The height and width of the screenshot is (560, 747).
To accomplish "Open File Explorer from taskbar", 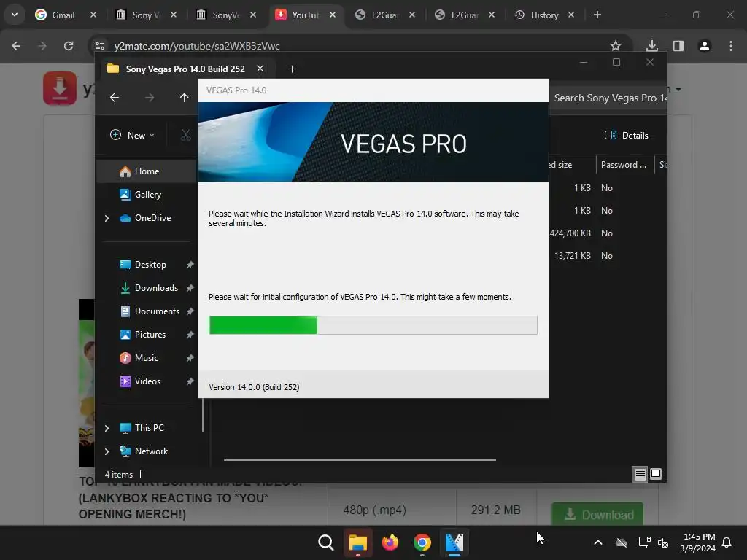I will point(357,542).
